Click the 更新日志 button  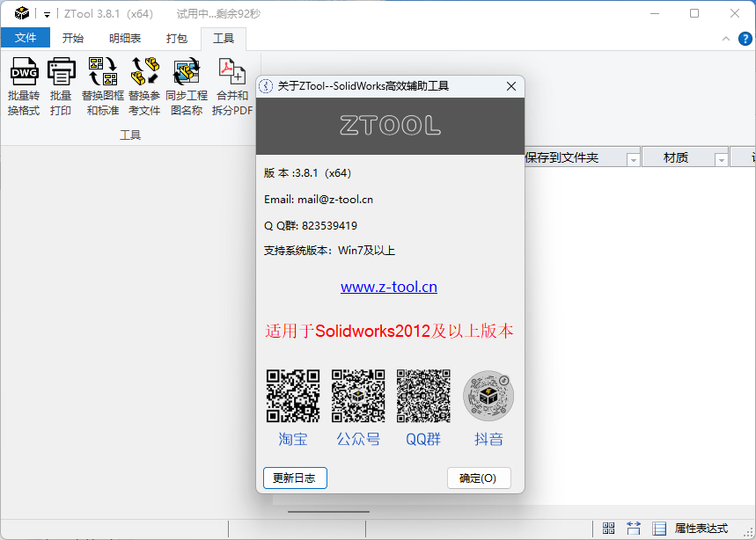pyautogui.click(x=295, y=477)
